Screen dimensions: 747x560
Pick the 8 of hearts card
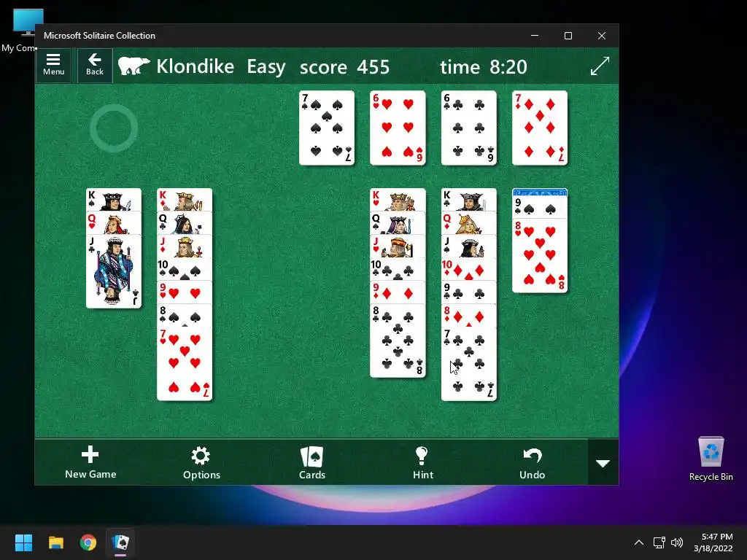coord(540,256)
